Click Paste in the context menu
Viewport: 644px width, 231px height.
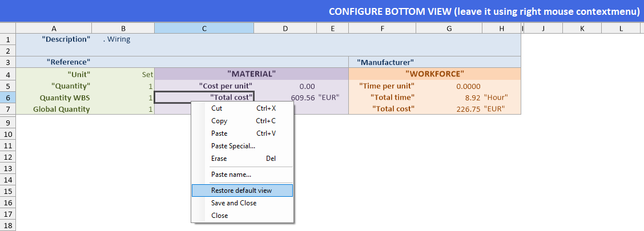(219, 133)
